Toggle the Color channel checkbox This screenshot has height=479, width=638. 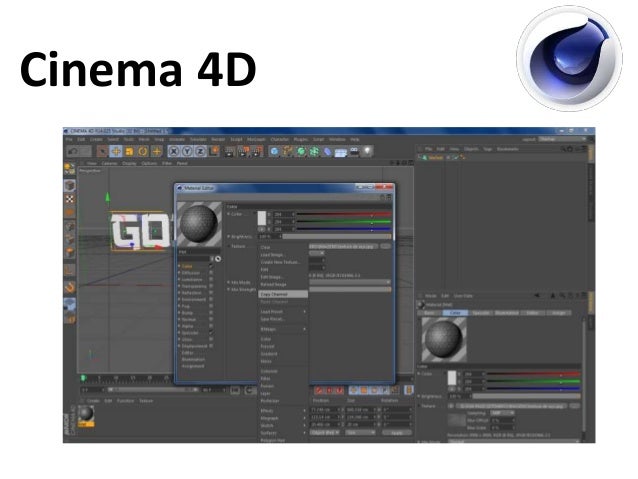(x=211, y=266)
